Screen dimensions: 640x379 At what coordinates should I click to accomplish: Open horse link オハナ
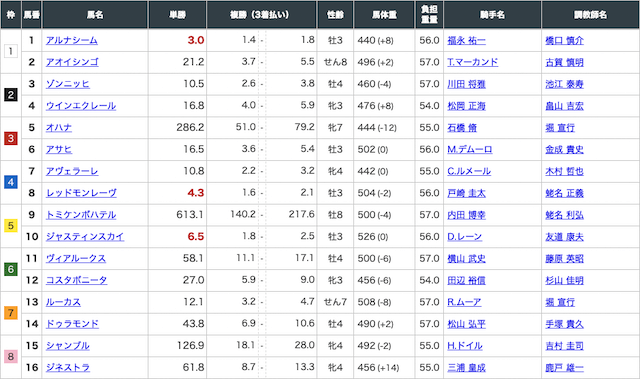(59, 128)
